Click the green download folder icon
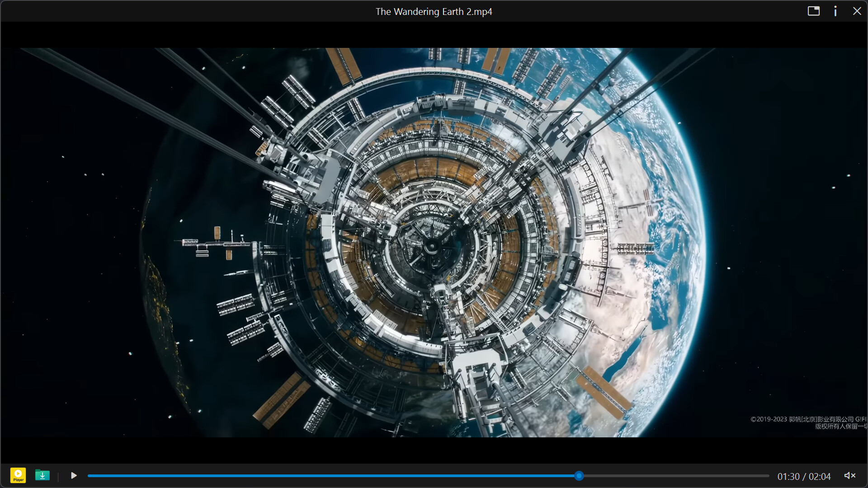The height and width of the screenshot is (488, 868). (42, 475)
